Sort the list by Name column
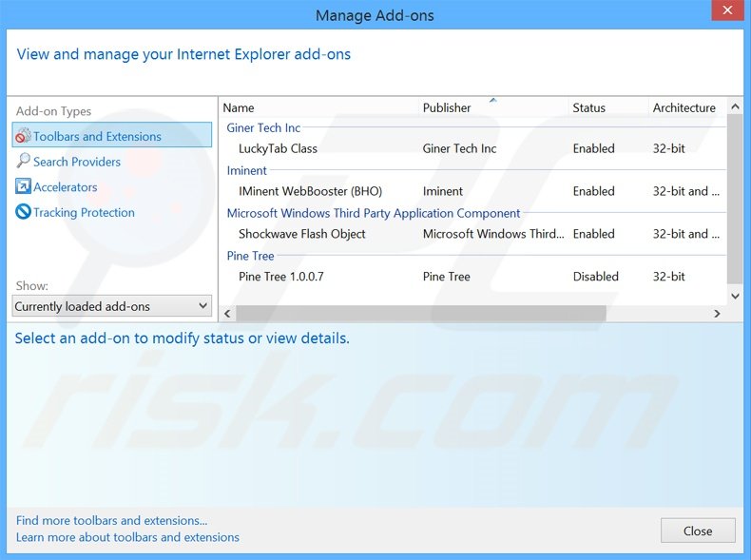Screen dimensions: 751x560 click(320, 107)
